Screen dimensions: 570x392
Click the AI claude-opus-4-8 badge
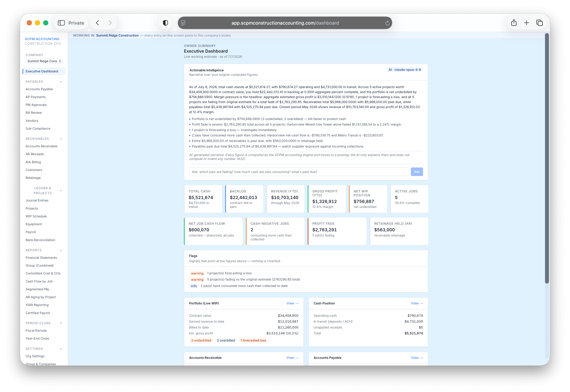(404, 70)
